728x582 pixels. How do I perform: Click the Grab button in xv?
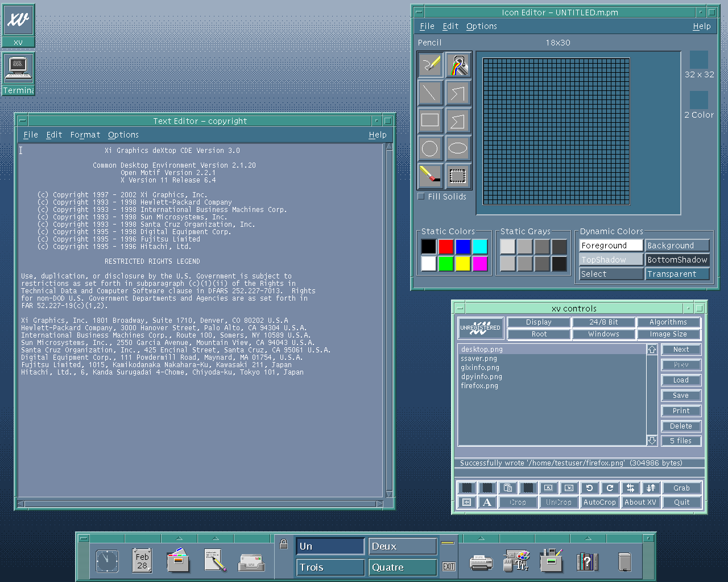[681, 488]
